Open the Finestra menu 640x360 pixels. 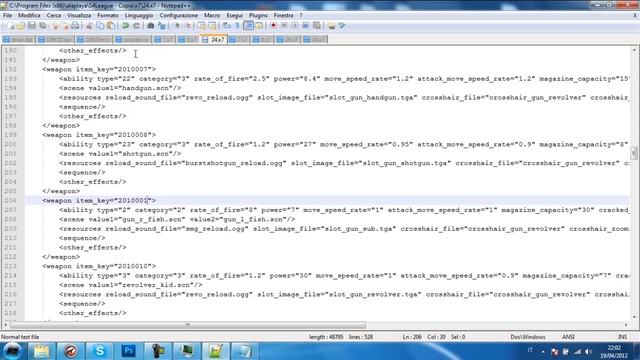point(283,16)
